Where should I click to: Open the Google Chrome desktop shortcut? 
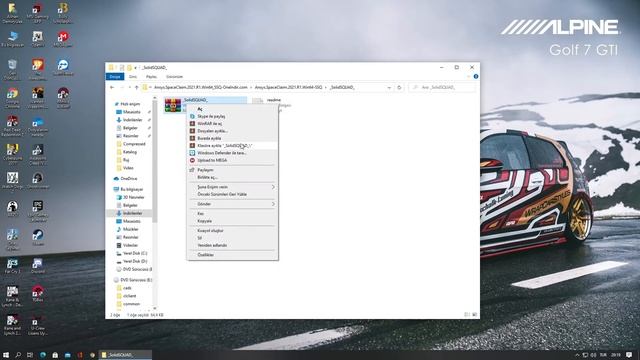click(12, 98)
